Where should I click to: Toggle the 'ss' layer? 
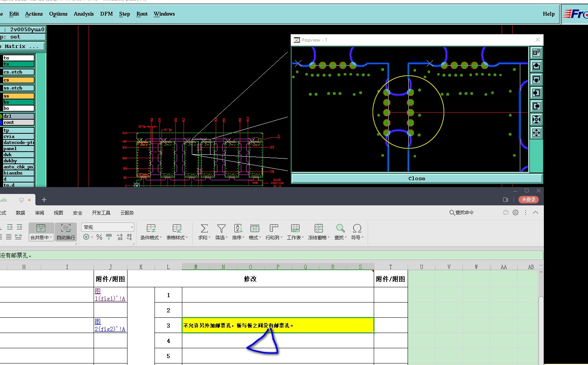[x=18, y=96]
